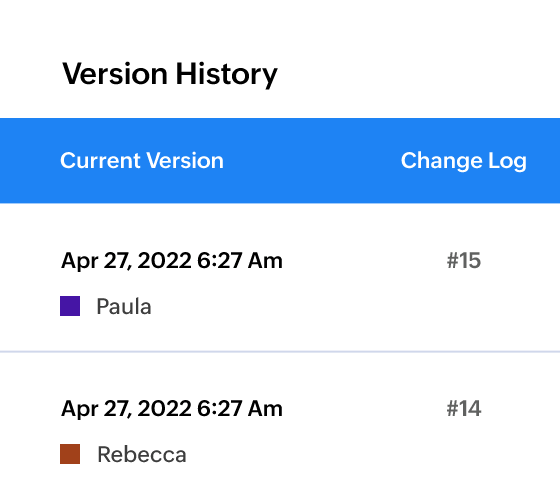The image size is (560, 500).
Task: Click the word History in title
Action: point(227,74)
